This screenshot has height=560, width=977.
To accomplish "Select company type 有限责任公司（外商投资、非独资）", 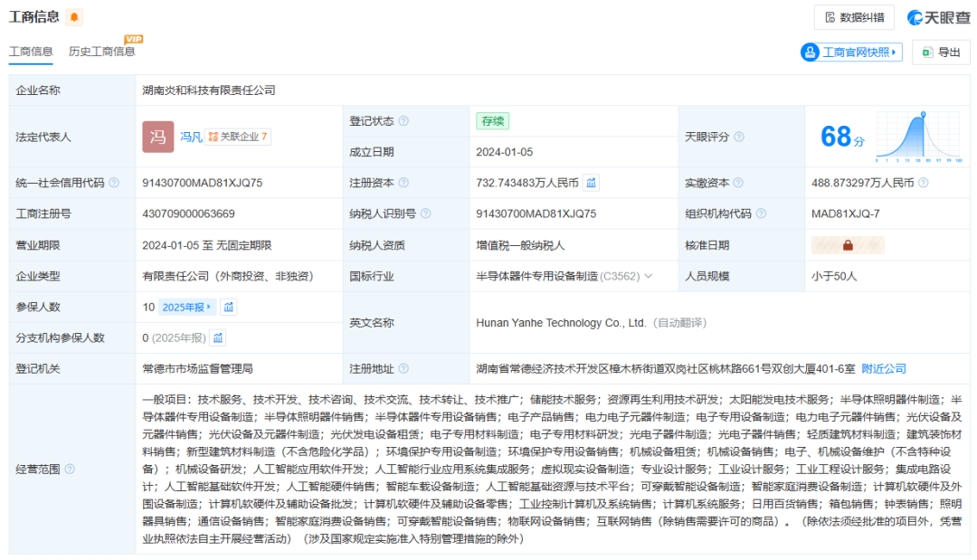I will pos(228,276).
